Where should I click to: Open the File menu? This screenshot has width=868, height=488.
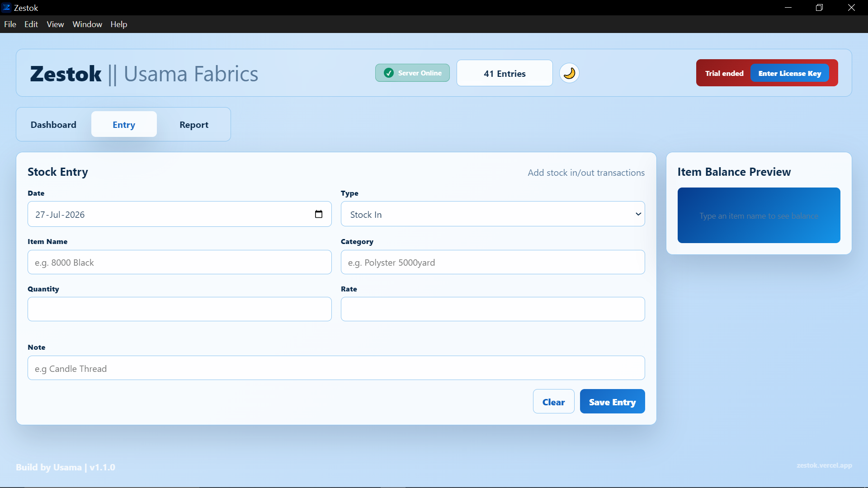click(10, 24)
